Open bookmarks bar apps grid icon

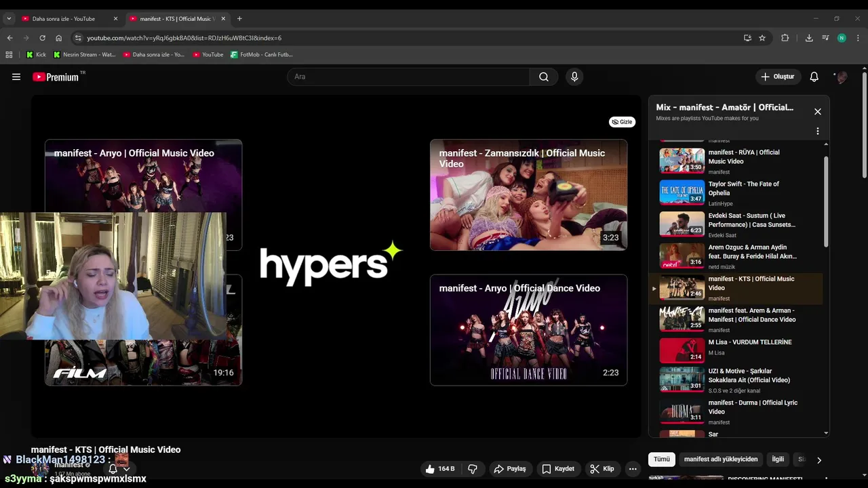pos(9,54)
